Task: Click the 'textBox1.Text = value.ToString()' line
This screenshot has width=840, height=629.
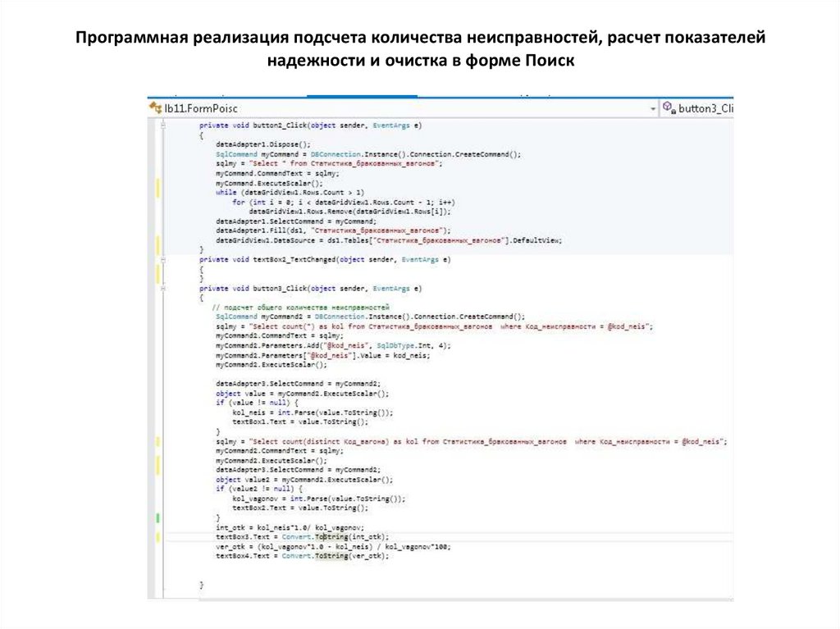Action: coord(300,422)
